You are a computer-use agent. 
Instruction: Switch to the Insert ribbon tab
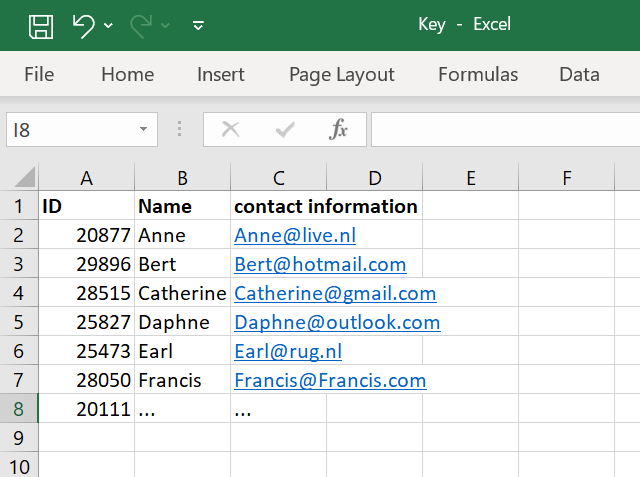pos(221,75)
